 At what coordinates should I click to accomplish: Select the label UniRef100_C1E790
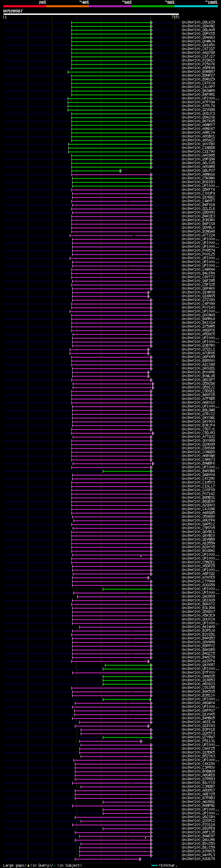[198, 152]
